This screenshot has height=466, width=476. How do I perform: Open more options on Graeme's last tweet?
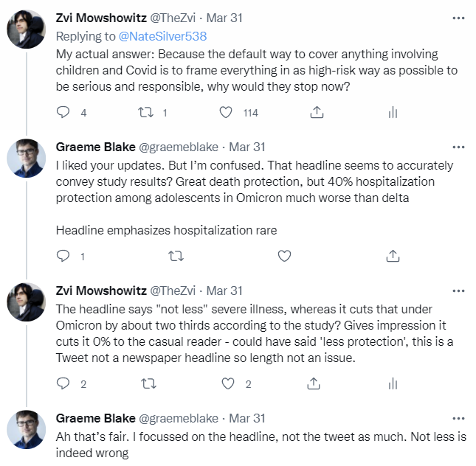click(x=458, y=417)
